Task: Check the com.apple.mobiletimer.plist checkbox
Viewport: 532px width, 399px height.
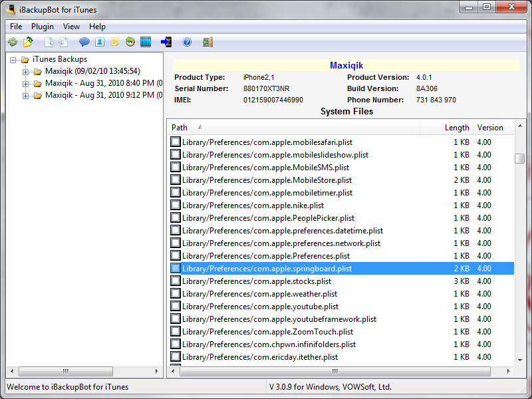Action: point(176,192)
